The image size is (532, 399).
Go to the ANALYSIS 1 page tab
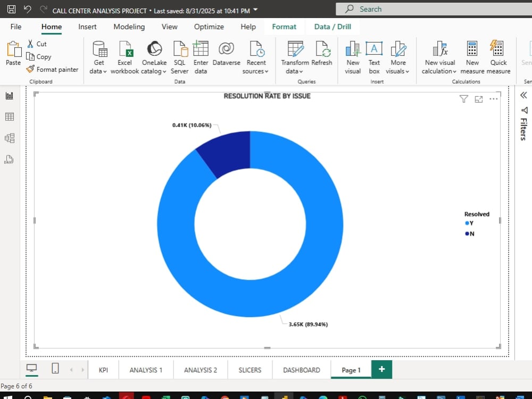146,370
